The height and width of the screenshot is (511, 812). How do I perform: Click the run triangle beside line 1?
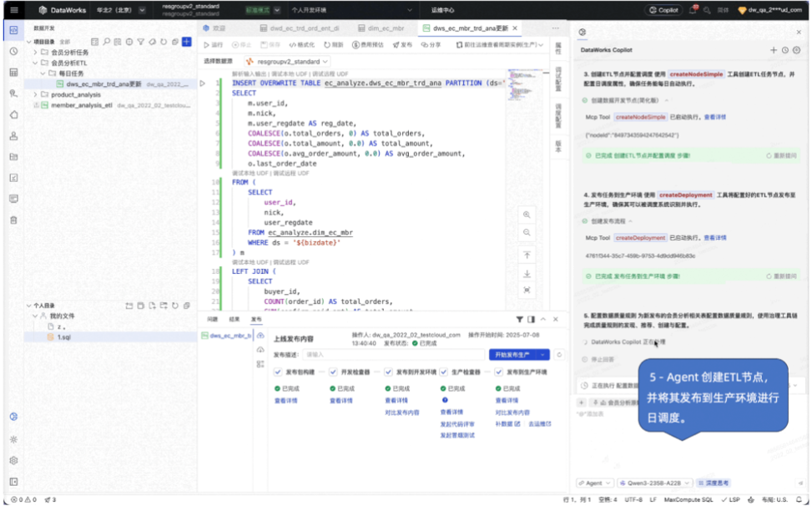point(203,83)
